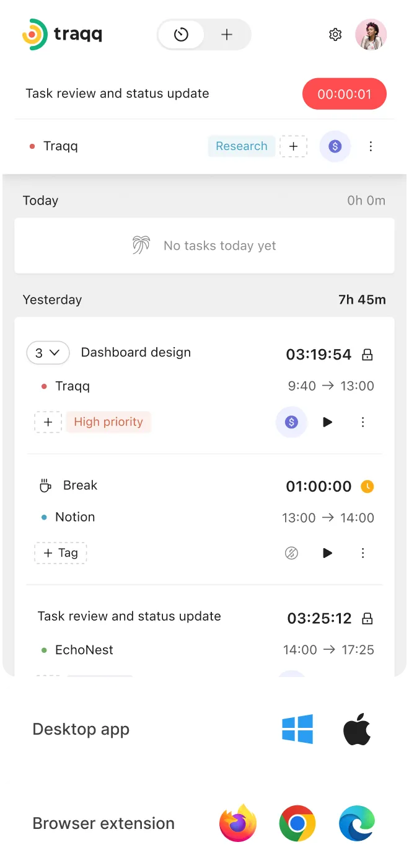
Task: Download the Apple macOS desktop app
Action: click(357, 728)
